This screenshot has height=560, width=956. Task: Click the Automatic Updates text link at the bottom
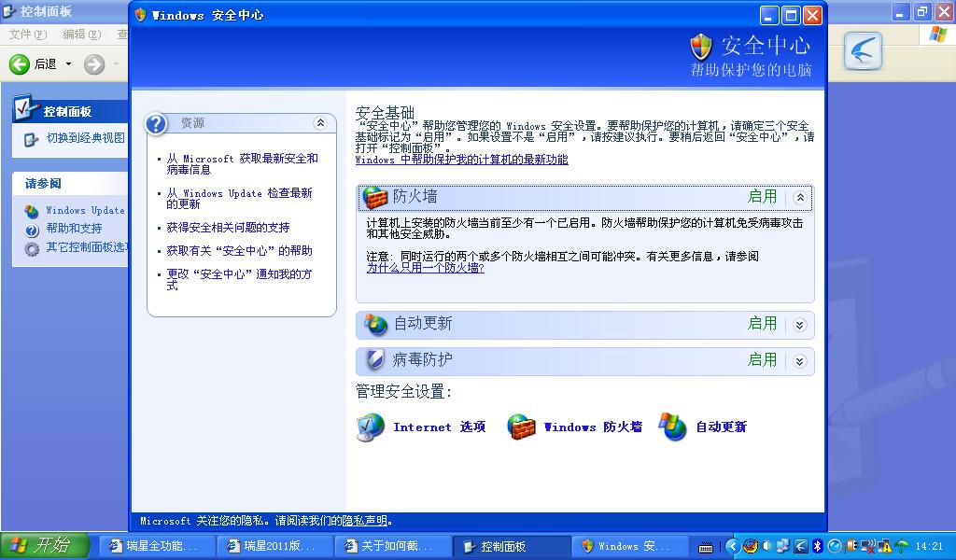(722, 427)
